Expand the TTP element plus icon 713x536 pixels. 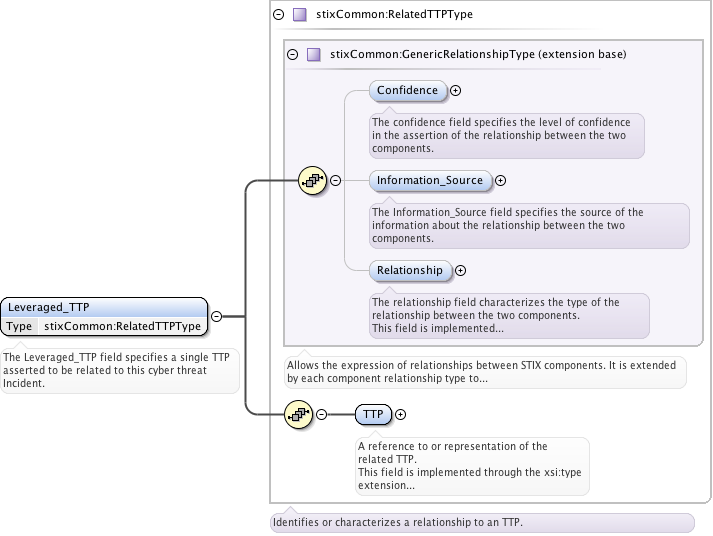click(x=401, y=413)
